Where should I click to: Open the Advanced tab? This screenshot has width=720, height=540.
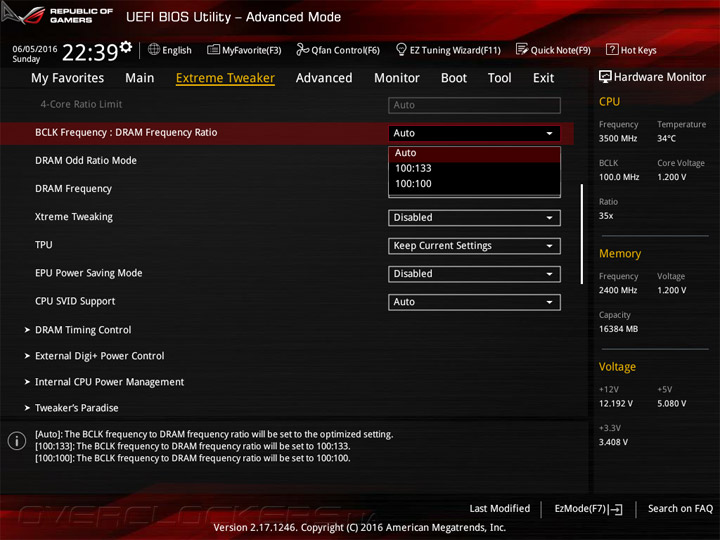pos(324,78)
